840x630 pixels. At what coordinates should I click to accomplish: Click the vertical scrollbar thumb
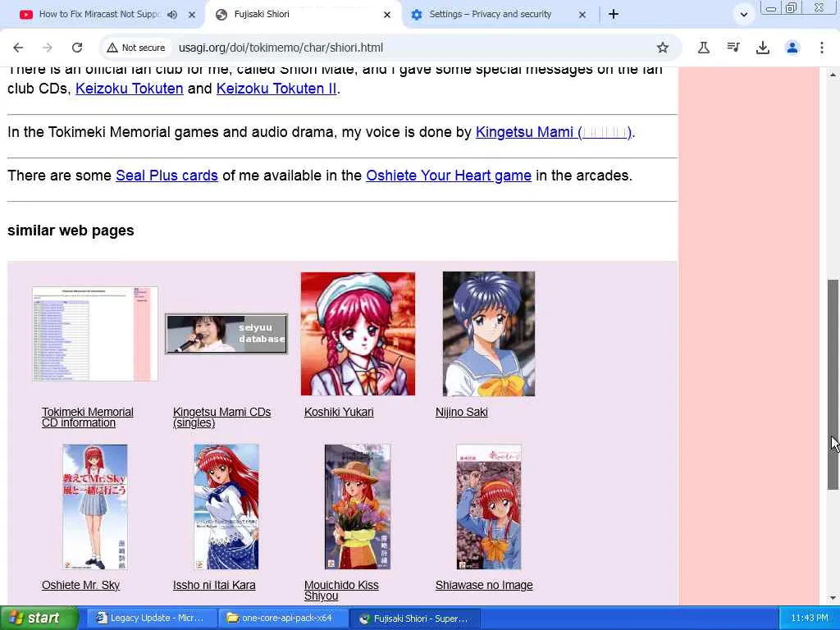point(833,384)
